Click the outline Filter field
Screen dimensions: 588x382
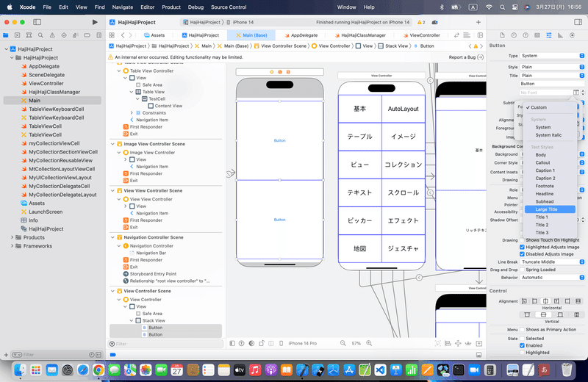point(166,344)
